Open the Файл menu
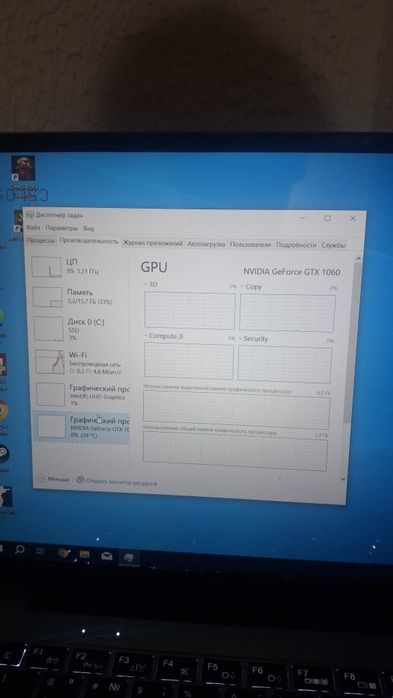This screenshot has width=393, height=698. (x=33, y=227)
